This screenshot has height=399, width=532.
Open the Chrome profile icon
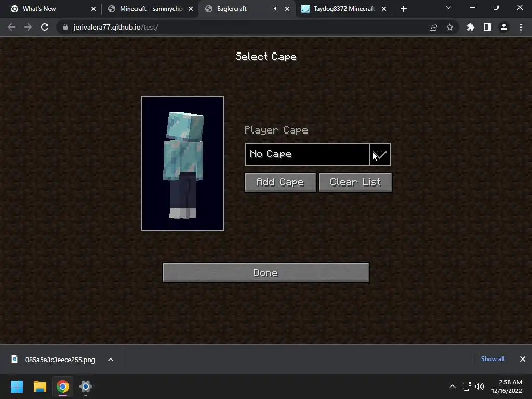click(504, 27)
